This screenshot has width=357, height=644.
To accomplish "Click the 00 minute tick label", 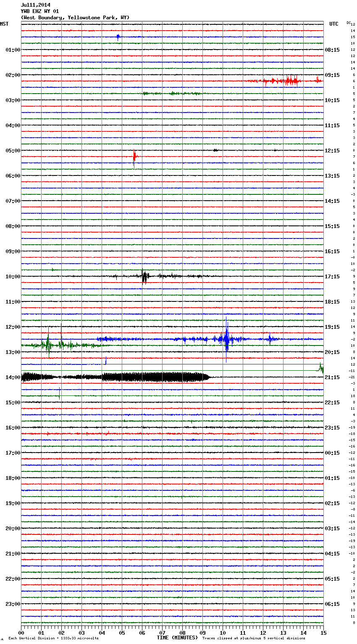I will (21, 633).
